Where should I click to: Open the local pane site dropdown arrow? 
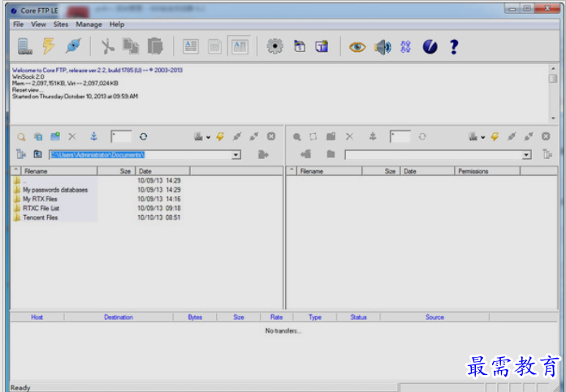coord(208,137)
